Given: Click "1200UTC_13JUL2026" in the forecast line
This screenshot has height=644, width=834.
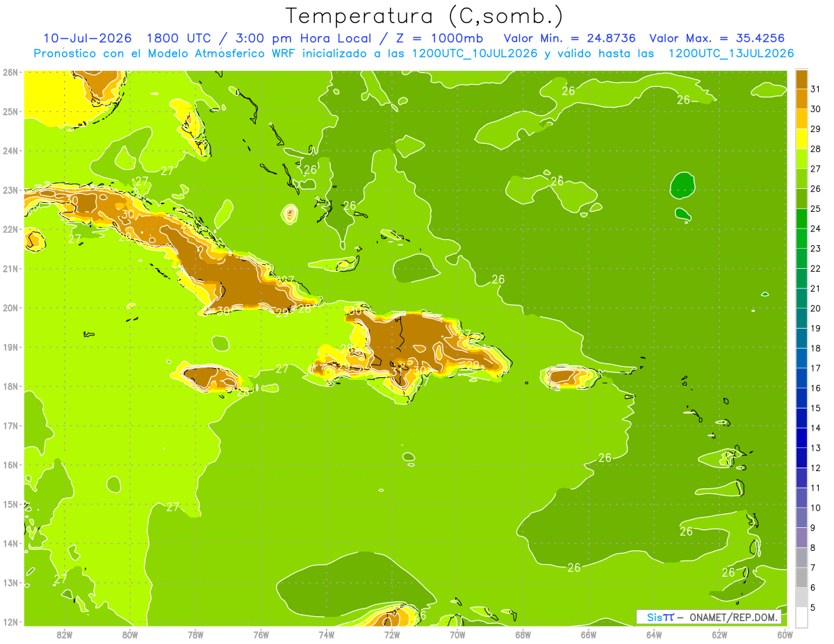Looking at the screenshot, I should point(731,53).
